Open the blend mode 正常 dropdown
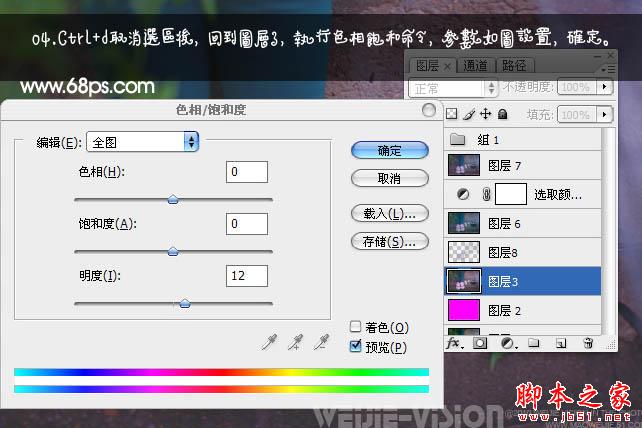This screenshot has height=428, width=642. coord(453,88)
